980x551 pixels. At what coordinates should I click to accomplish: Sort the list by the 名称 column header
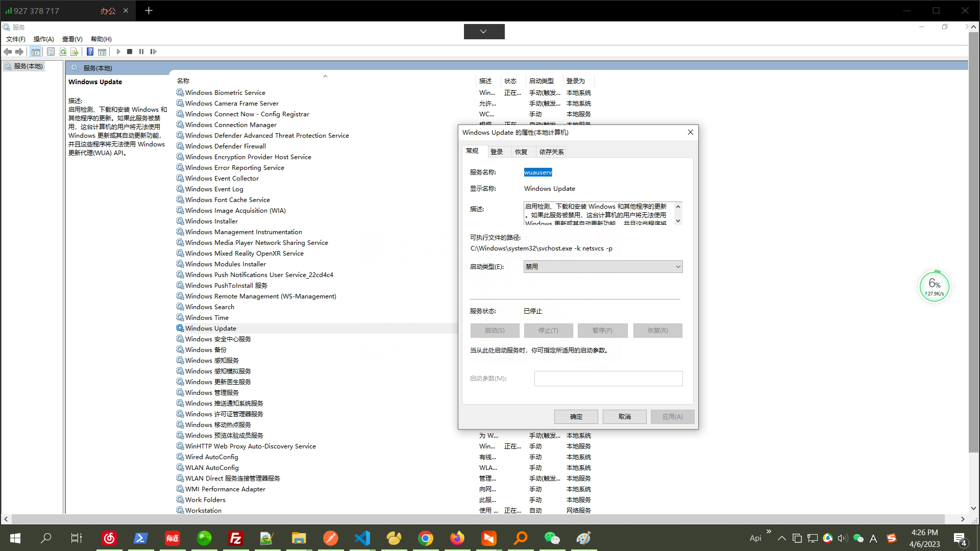pos(183,81)
